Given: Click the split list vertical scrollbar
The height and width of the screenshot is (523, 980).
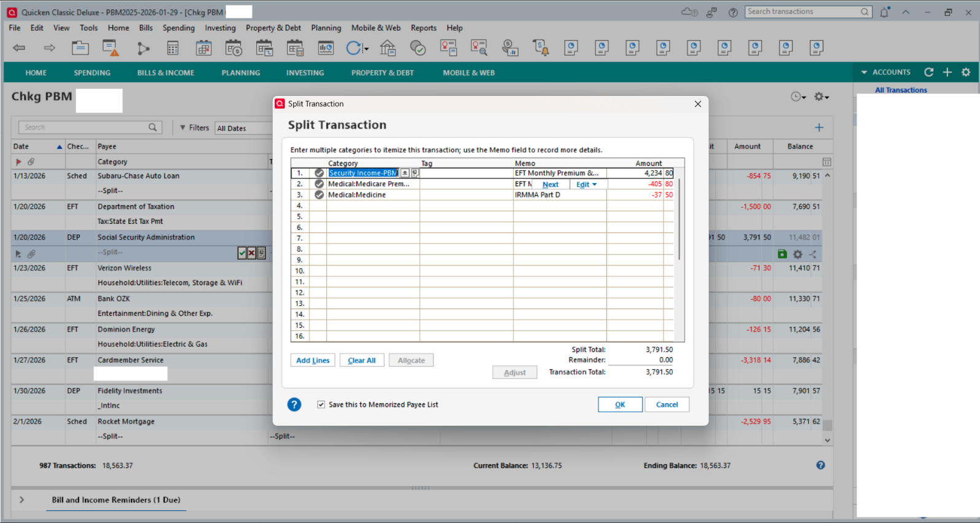Looking at the screenshot, I should click(x=679, y=219).
